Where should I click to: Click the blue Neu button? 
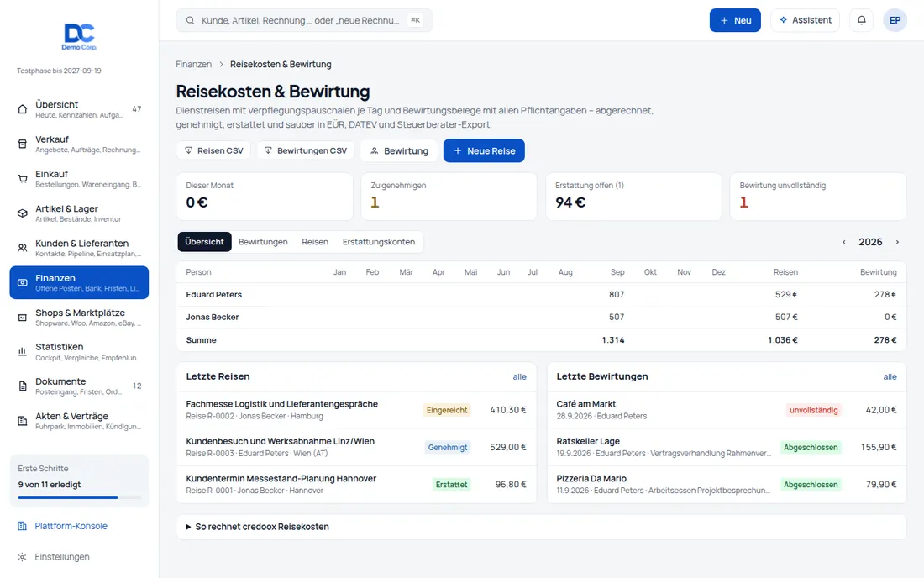coord(735,20)
